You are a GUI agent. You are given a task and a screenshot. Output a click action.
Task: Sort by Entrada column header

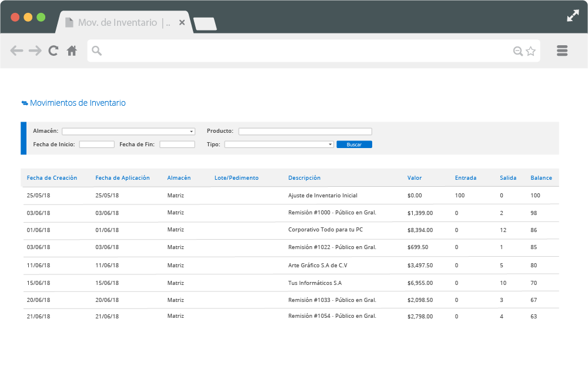click(465, 178)
